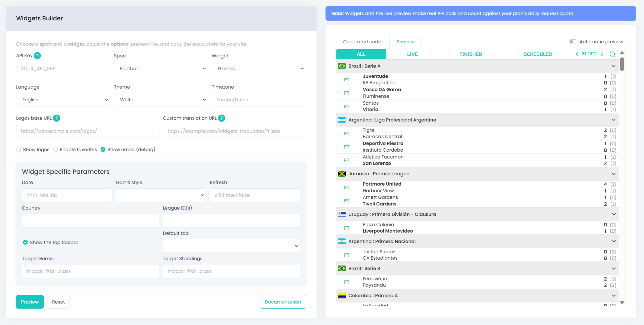Click the Custom translation URL help icon
Screen dimensions: 644x325
tap(222, 118)
